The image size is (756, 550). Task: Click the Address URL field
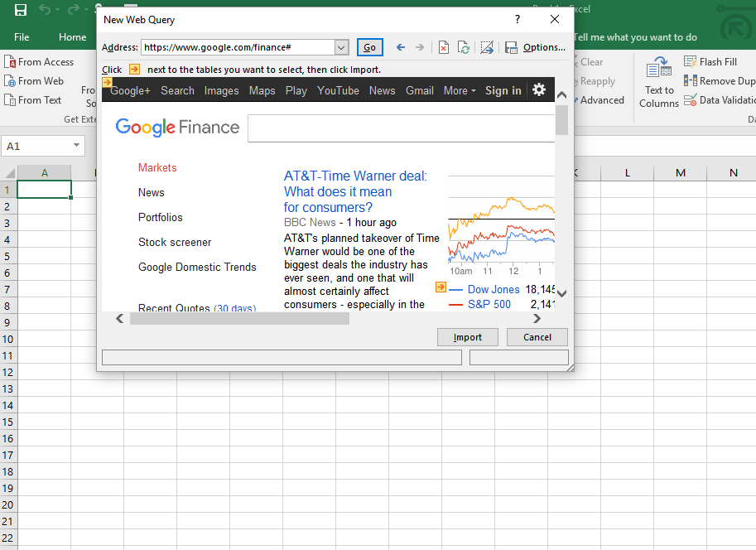click(238, 47)
